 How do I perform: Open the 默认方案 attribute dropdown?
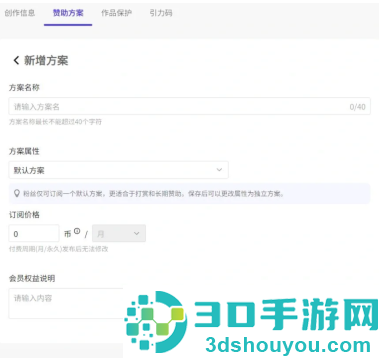pos(118,170)
